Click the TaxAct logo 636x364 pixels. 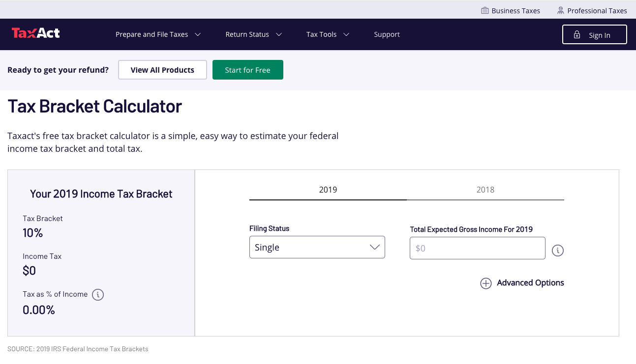click(x=35, y=33)
